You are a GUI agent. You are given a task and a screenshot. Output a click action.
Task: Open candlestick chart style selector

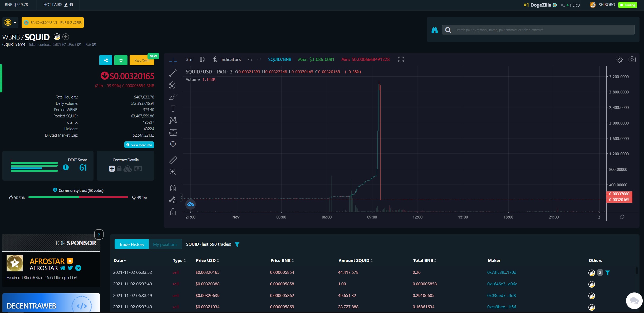[202, 59]
